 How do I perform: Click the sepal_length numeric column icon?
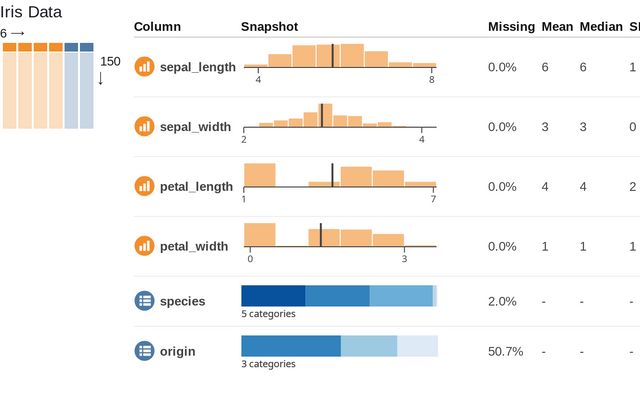144,67
